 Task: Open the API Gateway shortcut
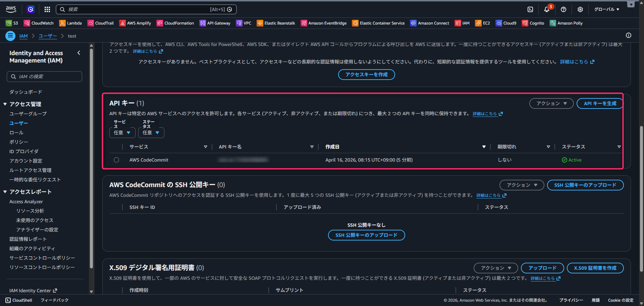click(215, 23)
